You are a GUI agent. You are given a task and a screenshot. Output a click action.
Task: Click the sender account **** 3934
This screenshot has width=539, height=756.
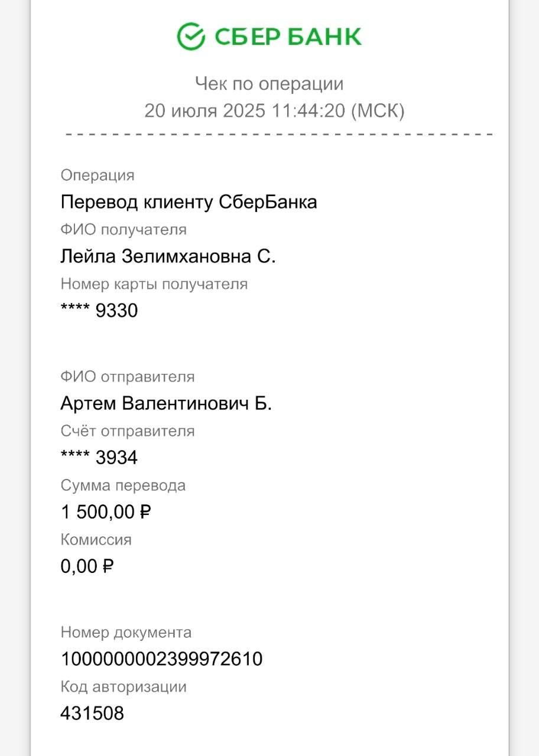point(99,458)
